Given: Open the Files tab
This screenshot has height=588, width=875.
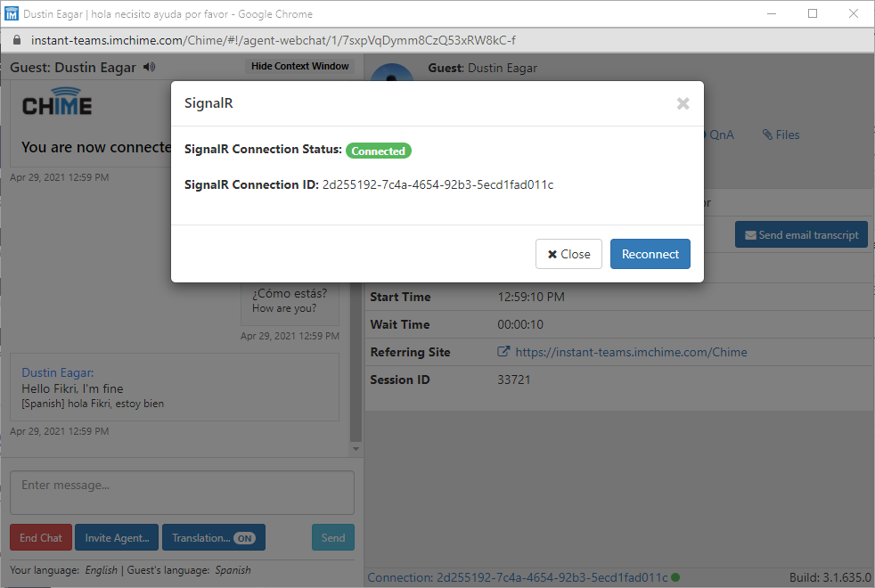Looking at the screenshot, I should click(x=781, y=135).
